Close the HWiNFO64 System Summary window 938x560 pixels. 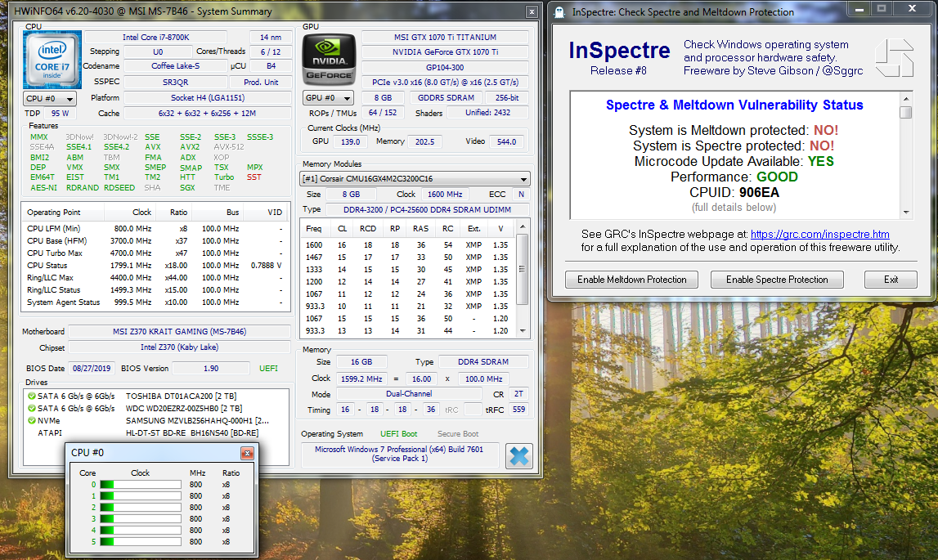532,11
